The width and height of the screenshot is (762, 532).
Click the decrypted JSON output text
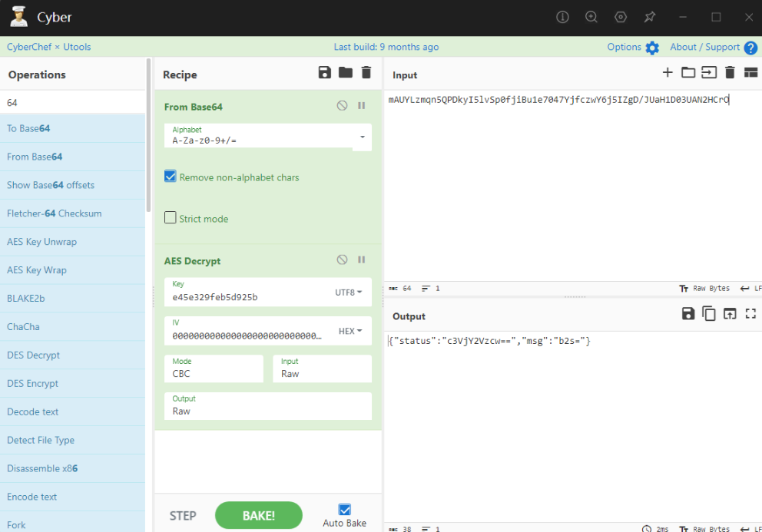489,341
